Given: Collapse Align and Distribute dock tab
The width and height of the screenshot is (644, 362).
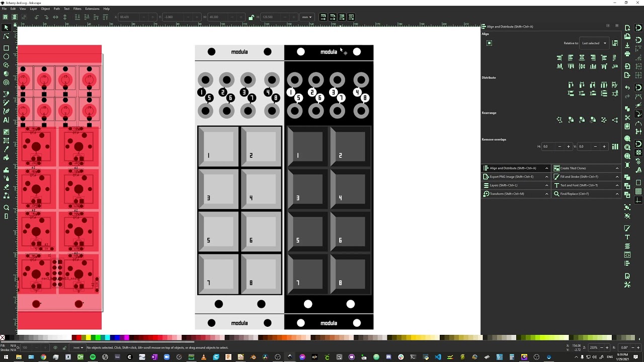Looking at the screenshot, I should 516,168.
